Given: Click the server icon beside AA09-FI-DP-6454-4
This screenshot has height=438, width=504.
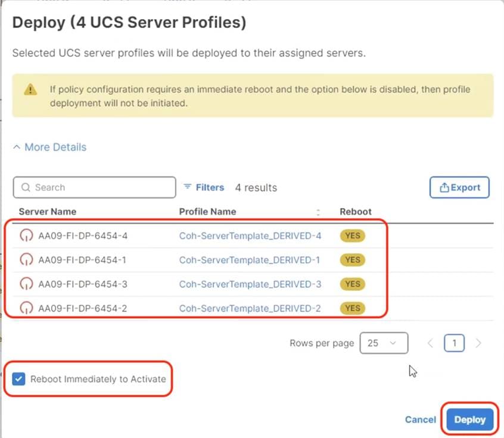Looking at the screenshot, I should [x=26, y=235].
